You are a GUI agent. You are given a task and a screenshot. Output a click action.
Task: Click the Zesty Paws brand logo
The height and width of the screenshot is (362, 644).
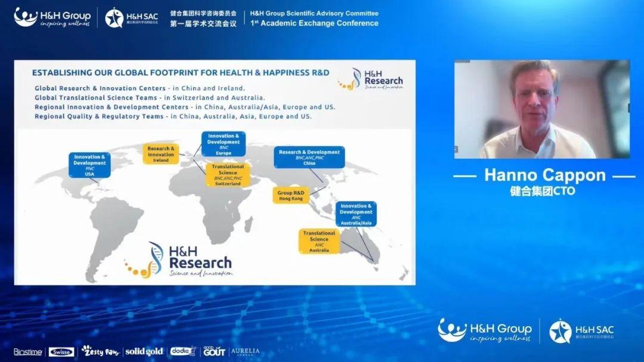click(x=101, y=351)
